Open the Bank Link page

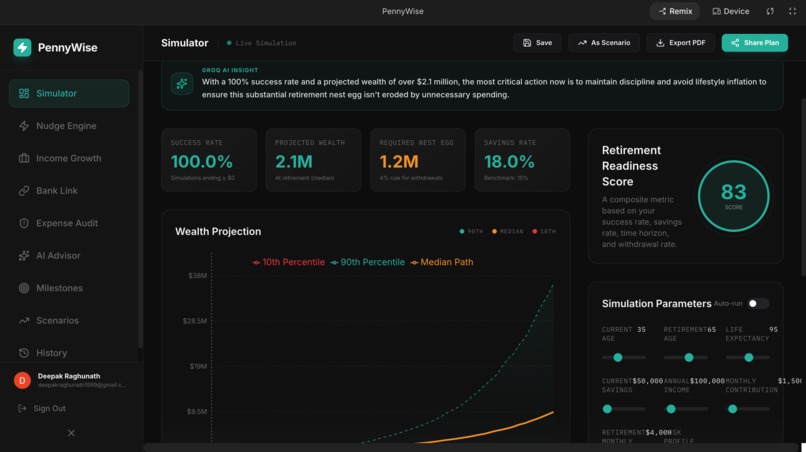tap(69, 190)
